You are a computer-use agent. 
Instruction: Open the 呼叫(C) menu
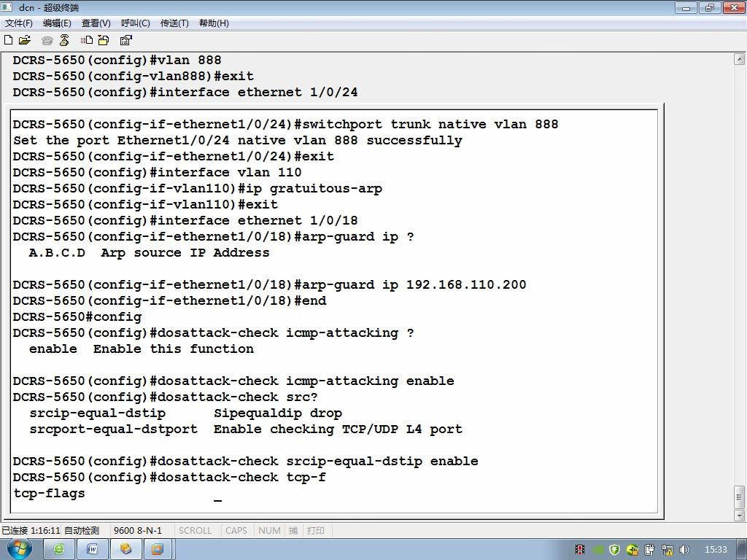[x=135, y=23]
